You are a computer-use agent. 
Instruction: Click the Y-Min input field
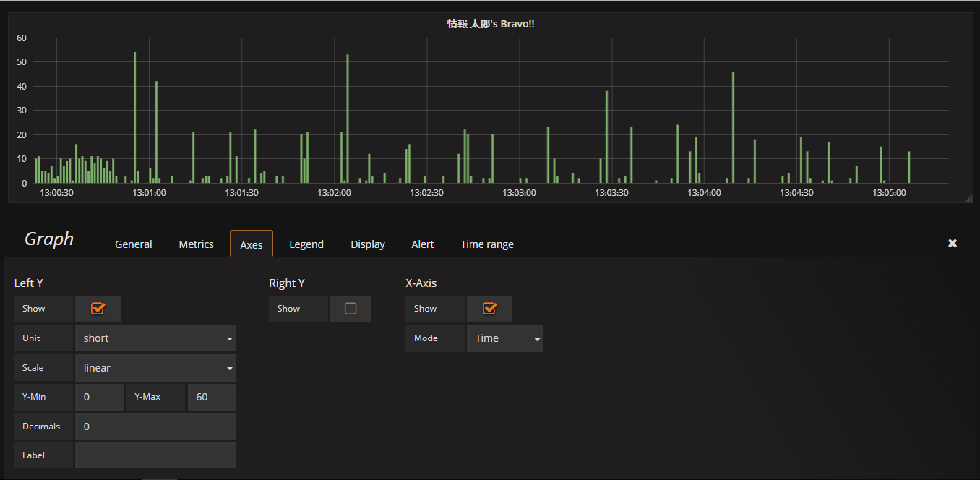pyautogui.click(x=99, y=398)
